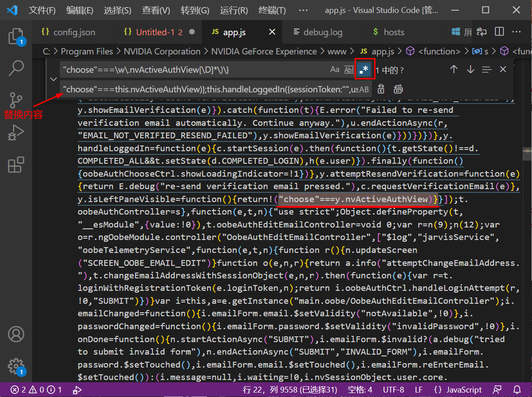The image size is (532, 397).
Task: Click the debug start icon in status bar
Action: [77, 390]
